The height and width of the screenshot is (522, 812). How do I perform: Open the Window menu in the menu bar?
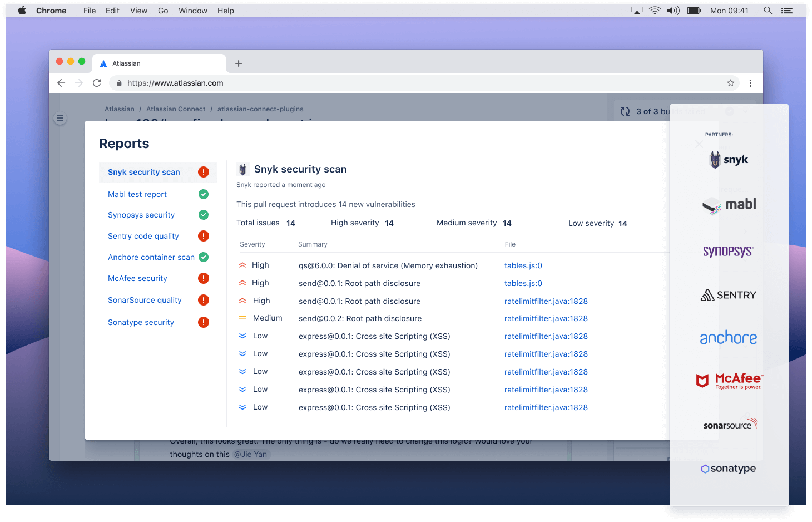point(192,10)
